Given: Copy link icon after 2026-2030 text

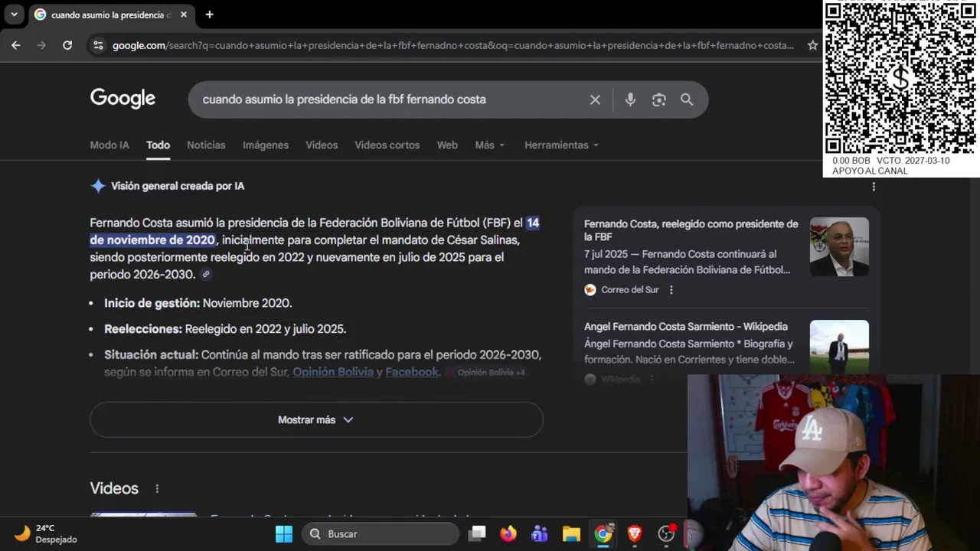Looking at the screenshot, I should click(206, 275).
